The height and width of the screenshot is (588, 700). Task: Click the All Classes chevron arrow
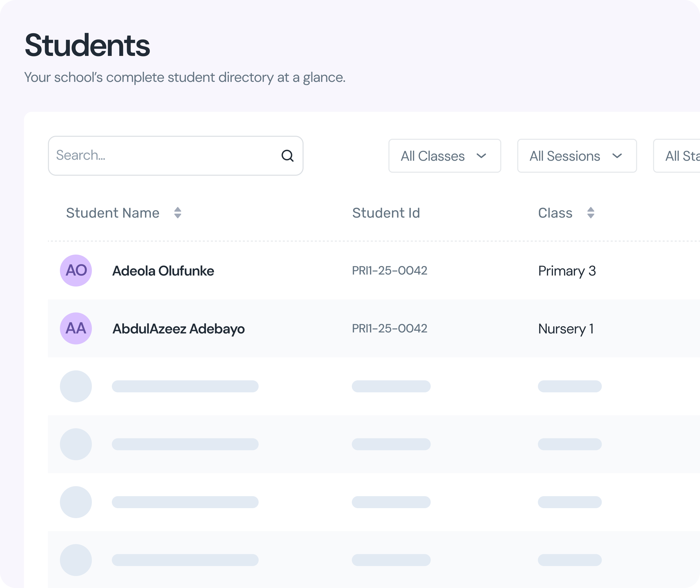click(481, 156)
